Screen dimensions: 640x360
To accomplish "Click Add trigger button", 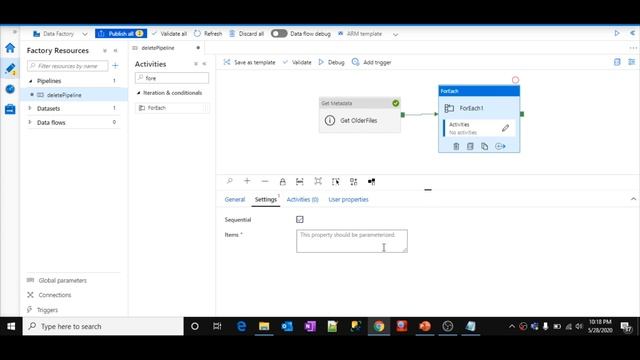I will click(x=371, y=62).
